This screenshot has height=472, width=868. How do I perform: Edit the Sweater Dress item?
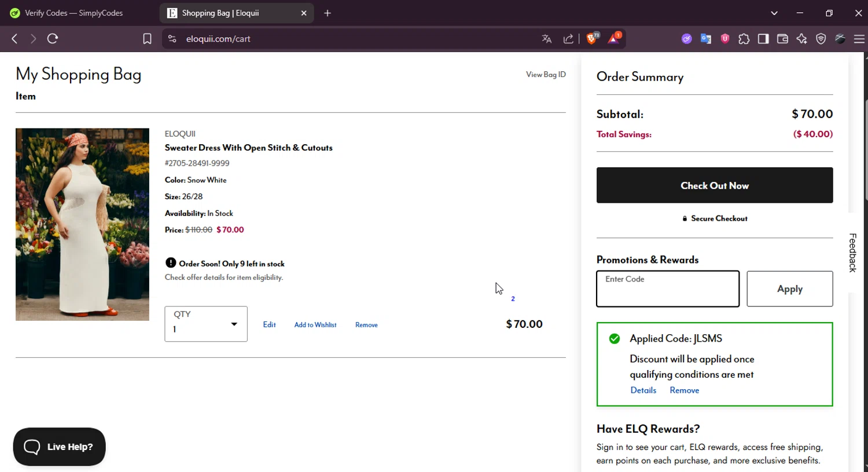[269, 324]
